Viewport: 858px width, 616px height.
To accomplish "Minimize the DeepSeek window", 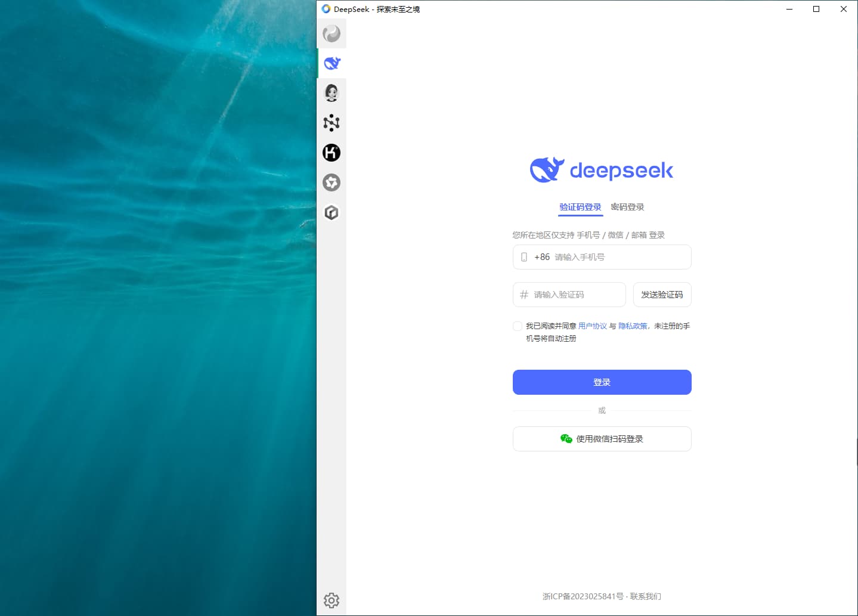I will [x=789, y=9].
